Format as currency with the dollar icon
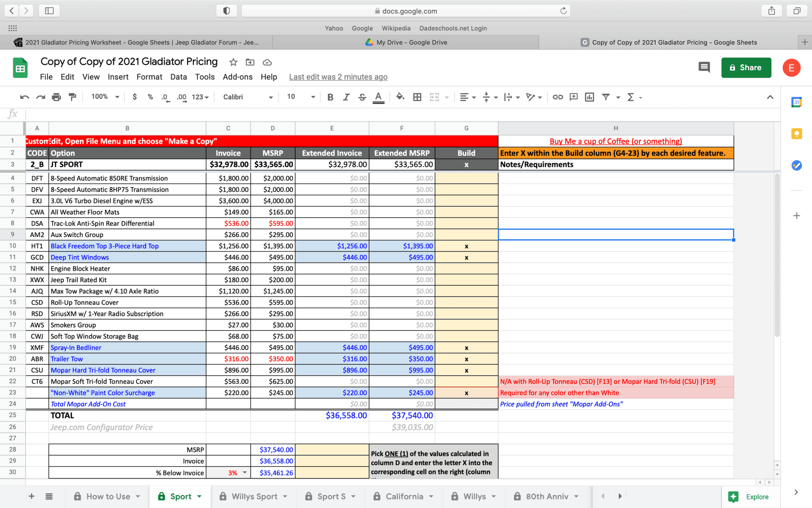The image size is (812, 508). (135, 97)
